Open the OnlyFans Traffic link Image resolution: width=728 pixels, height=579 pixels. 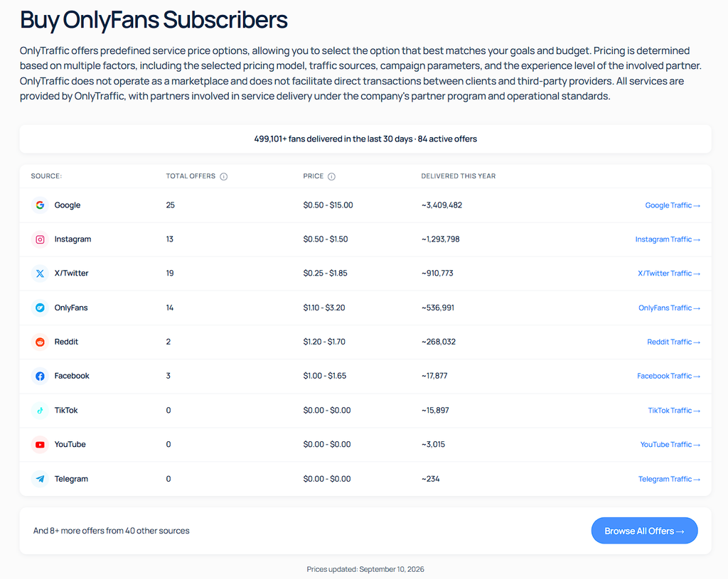(669, 308)
